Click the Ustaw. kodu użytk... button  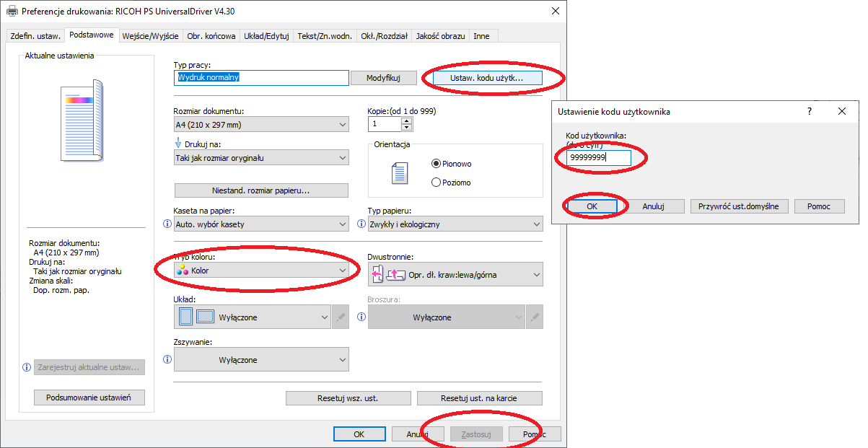point(486,78)
